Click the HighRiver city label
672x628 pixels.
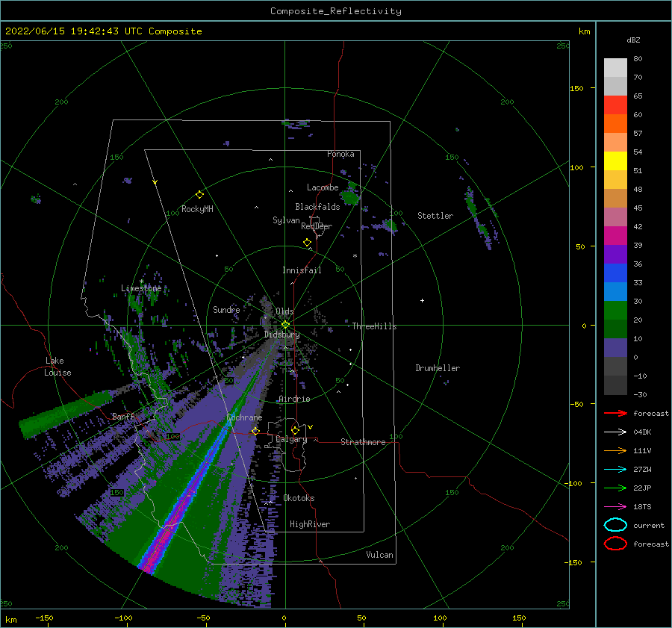coord(310,524)
